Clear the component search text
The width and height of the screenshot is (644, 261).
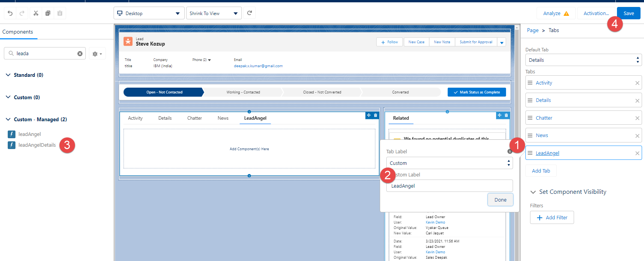[80, 54]
